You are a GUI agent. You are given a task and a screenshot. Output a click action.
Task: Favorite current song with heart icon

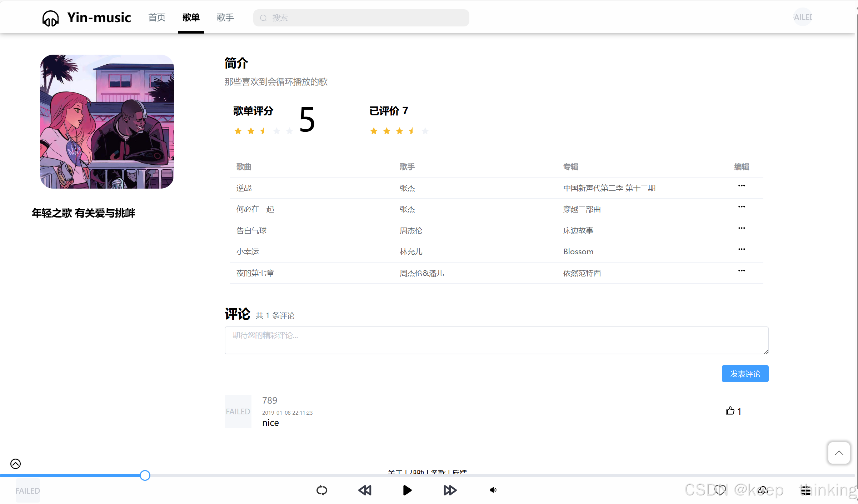coord(720,490)
